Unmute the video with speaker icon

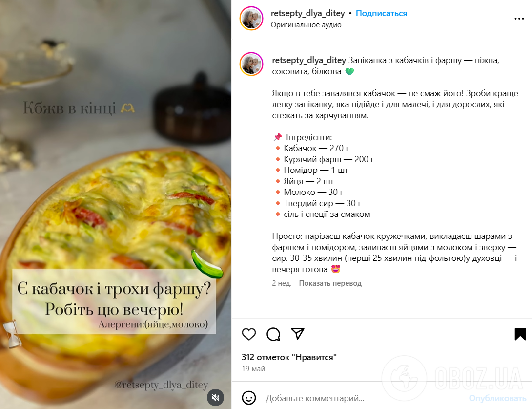(x=215, y=397)
